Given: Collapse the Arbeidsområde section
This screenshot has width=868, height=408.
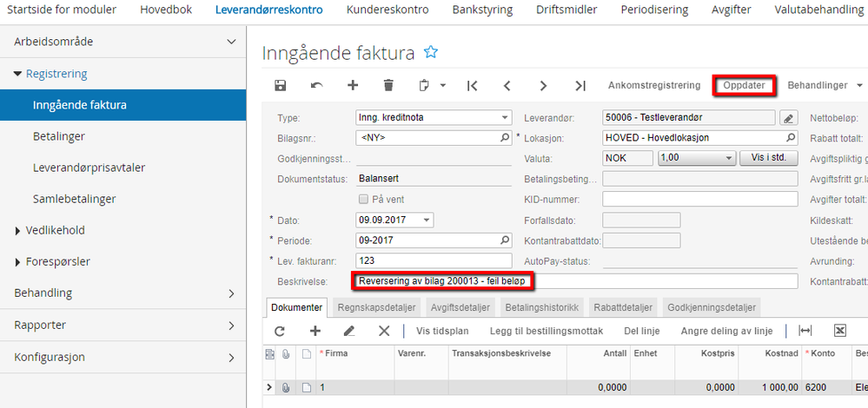Looking at the screenshot, I should 231,42.
